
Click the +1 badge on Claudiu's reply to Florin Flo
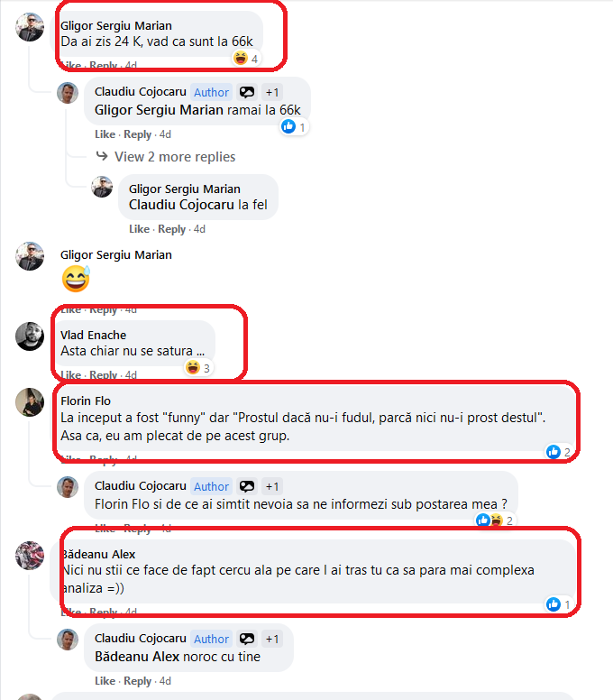(x=272, y=486)
